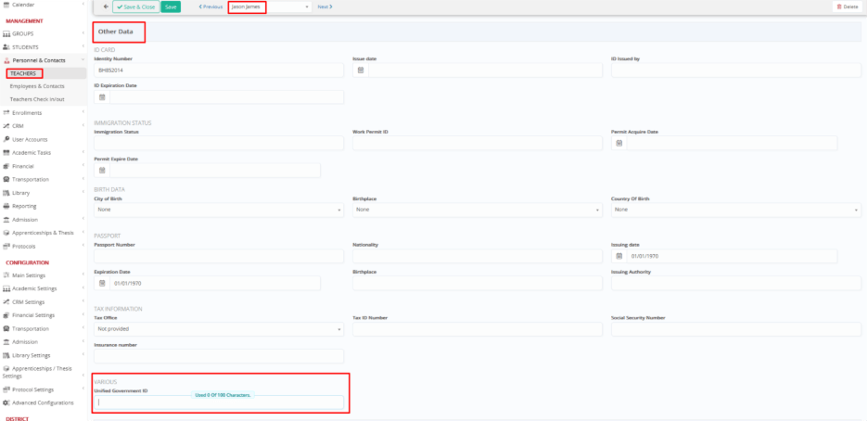
Task: Open calendar picker for Permit Acquire Date
Action: 619,144
